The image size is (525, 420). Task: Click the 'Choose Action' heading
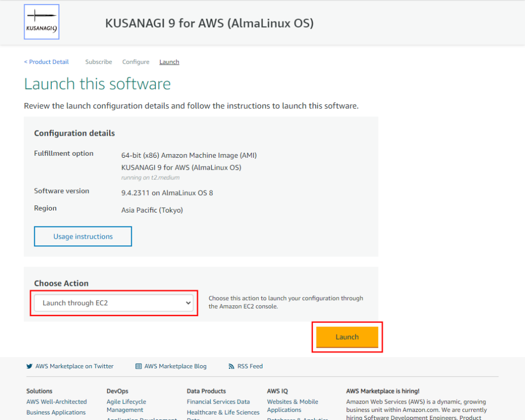62,283
